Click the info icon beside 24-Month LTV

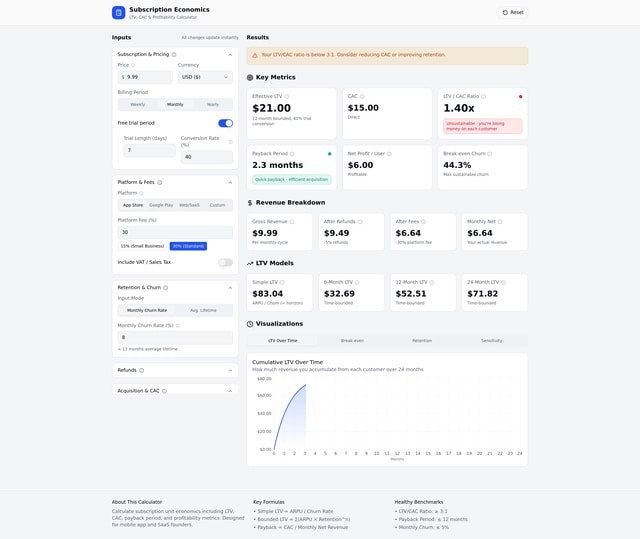point(503,282)
